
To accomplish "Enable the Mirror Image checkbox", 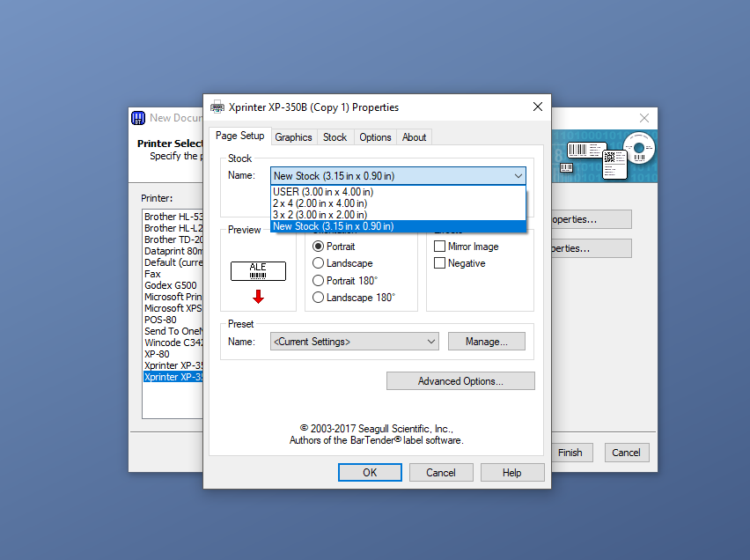I will point(440,247).
